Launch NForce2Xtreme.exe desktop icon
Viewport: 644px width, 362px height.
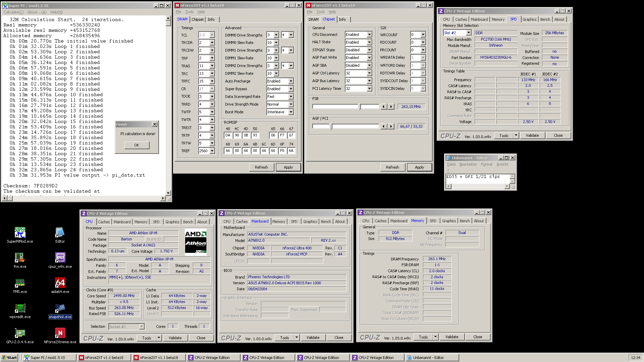tap(60, 336)
